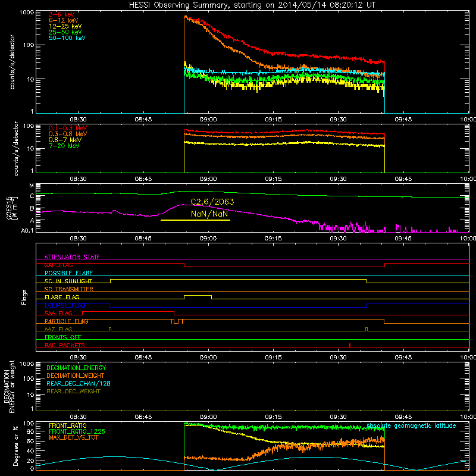This screenshot has height=476, width=476.
Task: Click the 09:00 tick label under top panel
Action: (208, 120)
